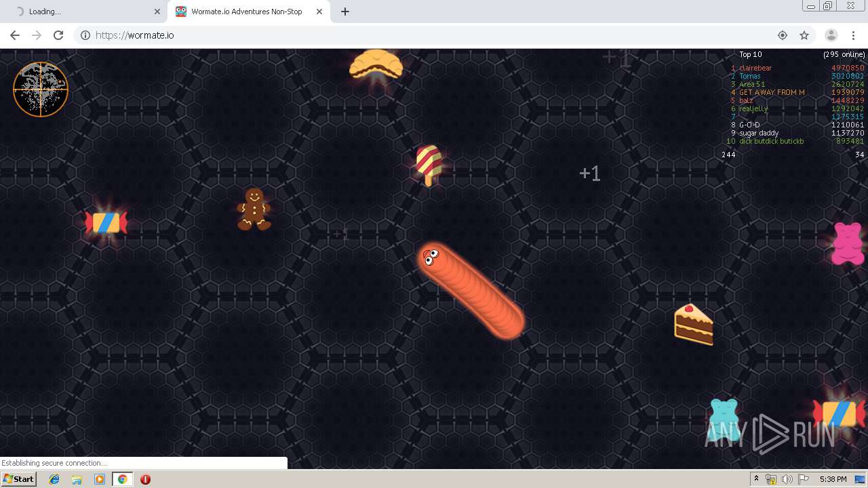This screenshot has width=868, height=488.
Task: Click the Chrome taskbar button
Action: [x=122, y=479]
